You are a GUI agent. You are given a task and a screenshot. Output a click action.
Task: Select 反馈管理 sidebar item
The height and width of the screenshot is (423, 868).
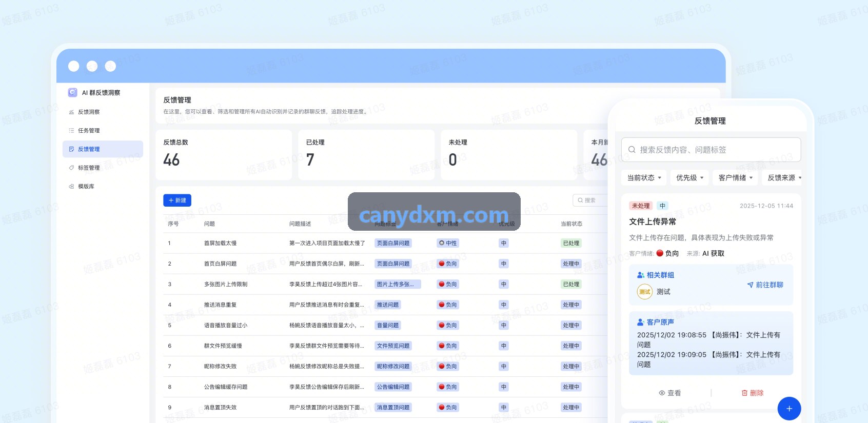(x=103, y=149)
